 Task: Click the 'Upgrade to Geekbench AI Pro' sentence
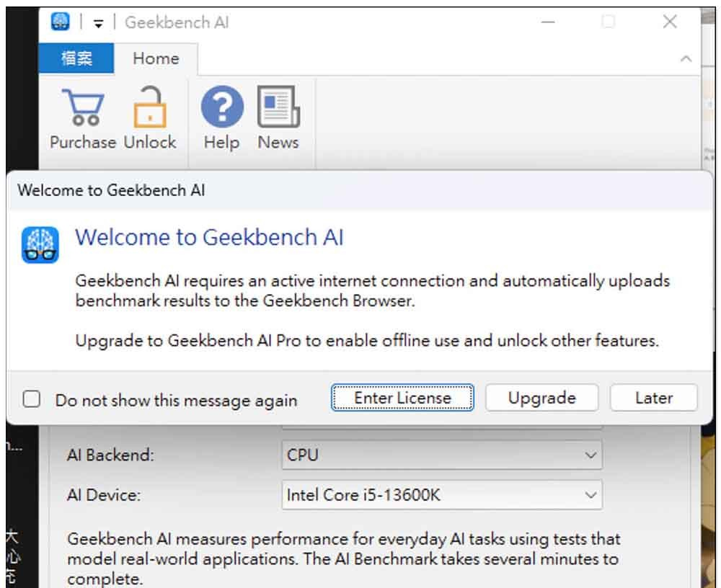367,341
